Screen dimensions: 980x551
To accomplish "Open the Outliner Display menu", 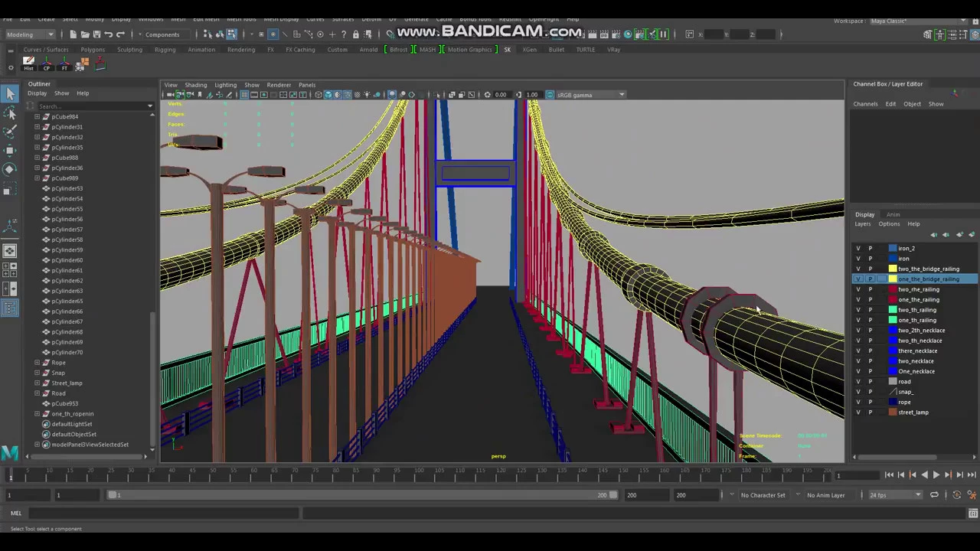I will pos(37,93).
